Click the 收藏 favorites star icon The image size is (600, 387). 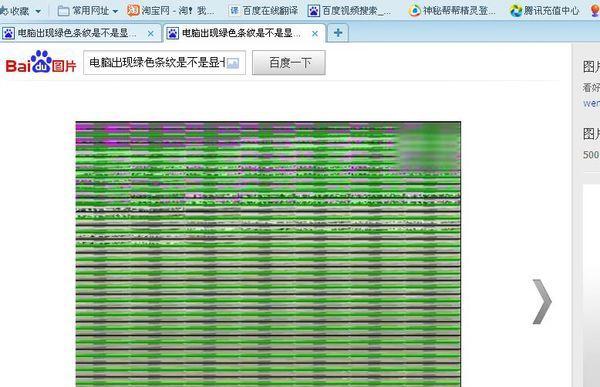pyautogui.click(x=3, y=11)
